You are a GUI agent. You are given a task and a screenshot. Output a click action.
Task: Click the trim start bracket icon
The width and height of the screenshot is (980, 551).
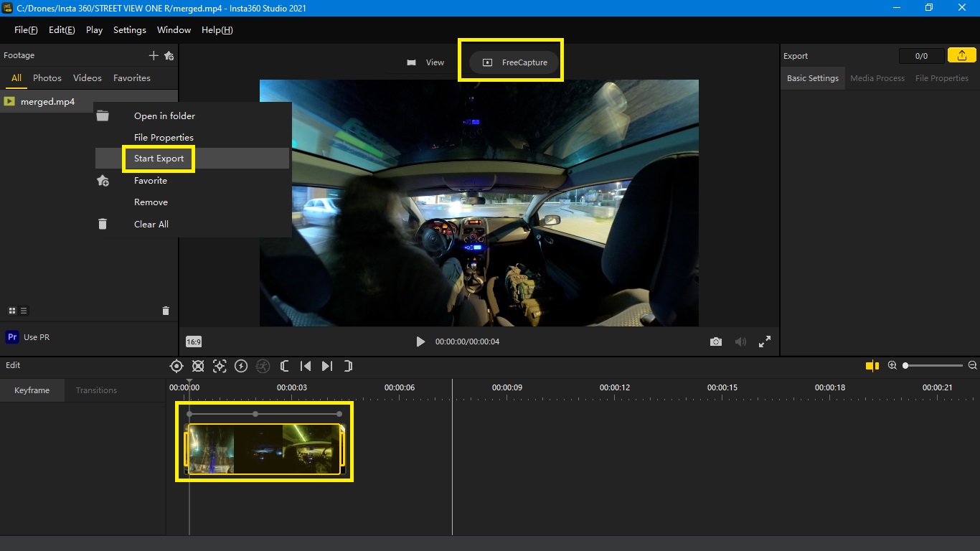(284, 366)
